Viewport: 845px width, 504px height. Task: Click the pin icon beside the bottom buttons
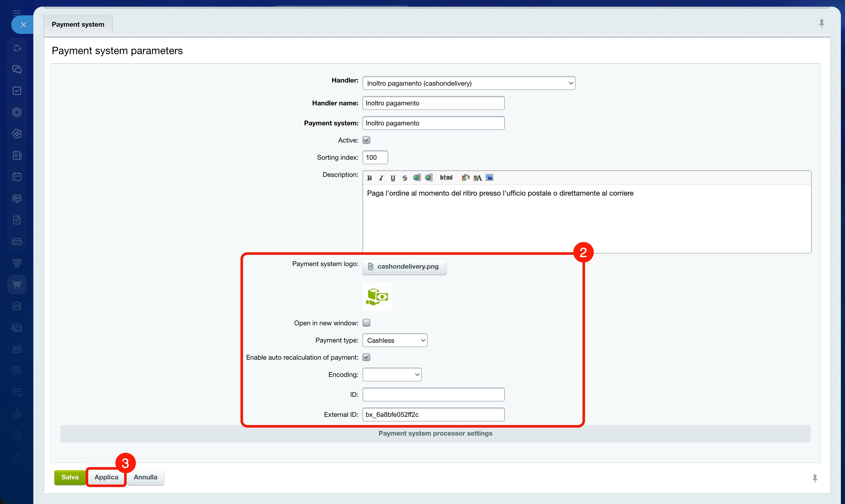coord(815,479)
